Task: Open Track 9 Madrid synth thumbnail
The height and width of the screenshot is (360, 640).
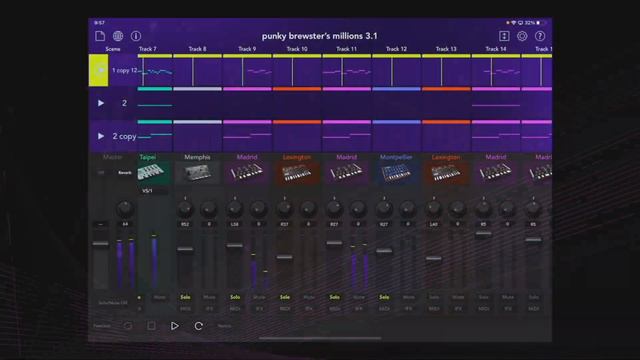Action: (x=247, y=173)
